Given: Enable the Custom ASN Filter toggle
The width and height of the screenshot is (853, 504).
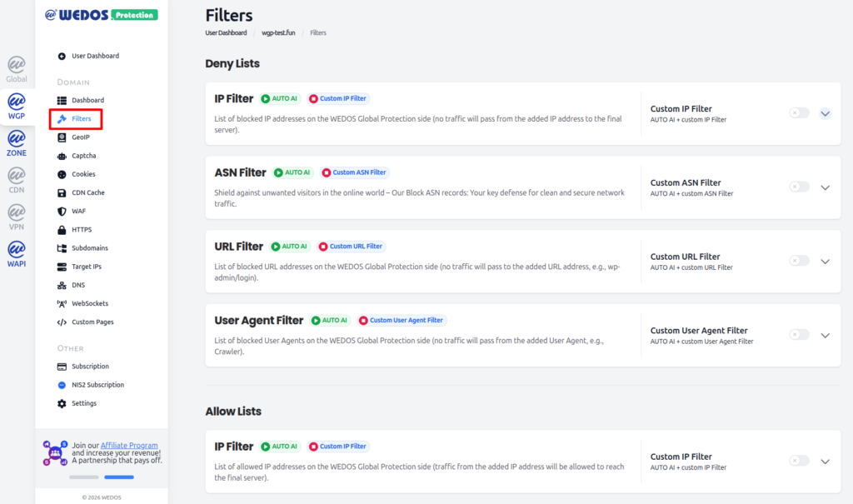Looking at the screenshot, I should pos(799,187).
